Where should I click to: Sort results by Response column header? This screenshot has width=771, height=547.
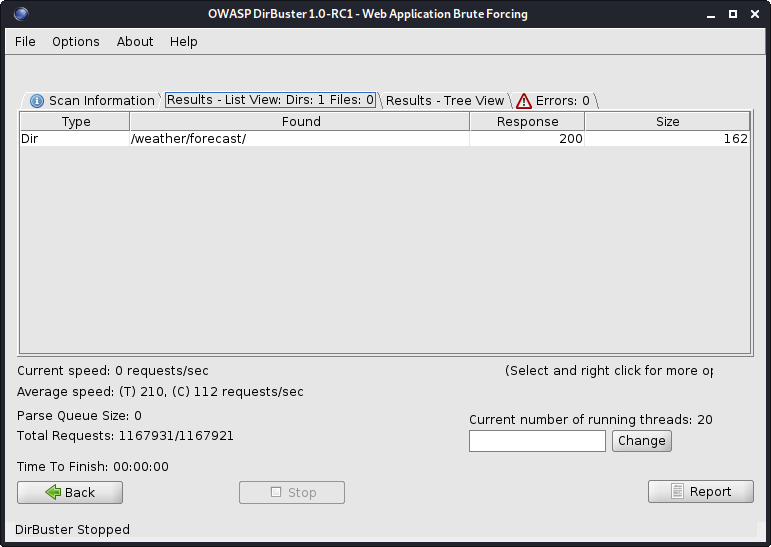[527, 122]
